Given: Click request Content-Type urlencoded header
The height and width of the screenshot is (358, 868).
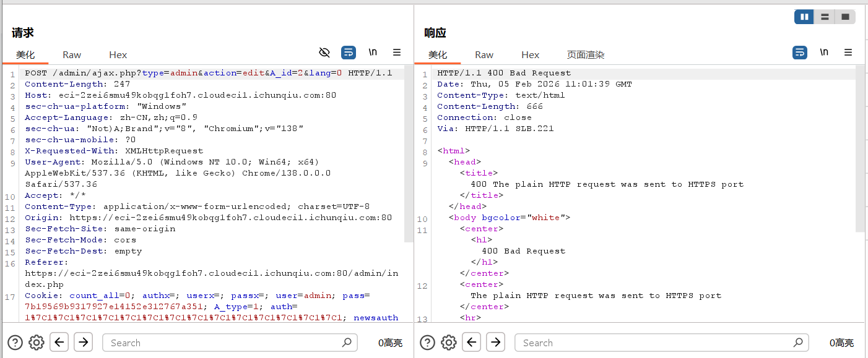Looking at the screenshot, I should 197,207.
